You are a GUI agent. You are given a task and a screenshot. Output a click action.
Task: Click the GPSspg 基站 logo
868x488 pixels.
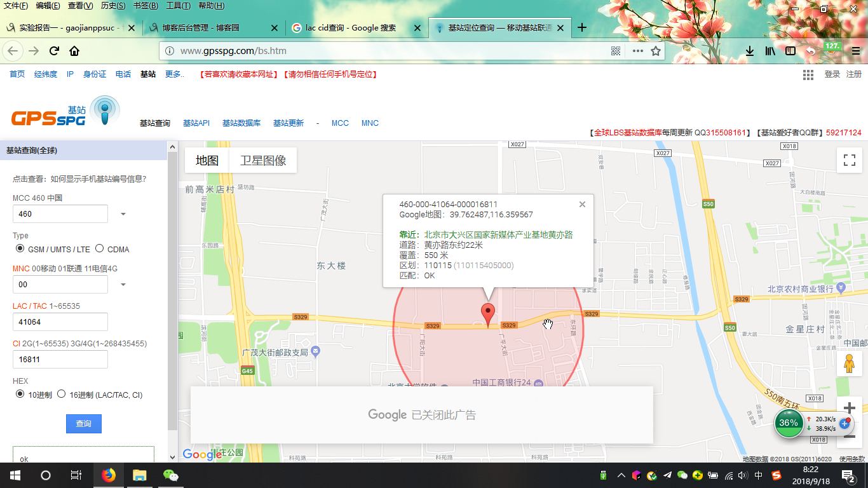tap(65, 112)
